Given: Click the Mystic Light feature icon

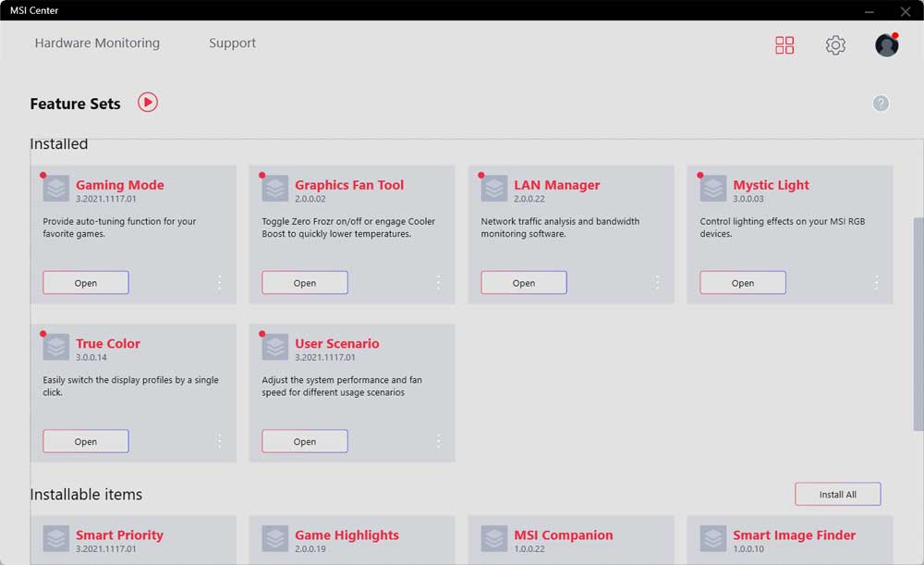Looking at the screenshot, I should [x=713, y=189].
